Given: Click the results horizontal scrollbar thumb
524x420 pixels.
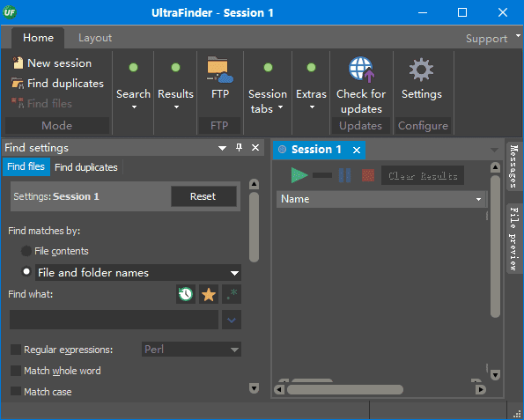Looking at the screenshot, I should [x=345, y=389].
